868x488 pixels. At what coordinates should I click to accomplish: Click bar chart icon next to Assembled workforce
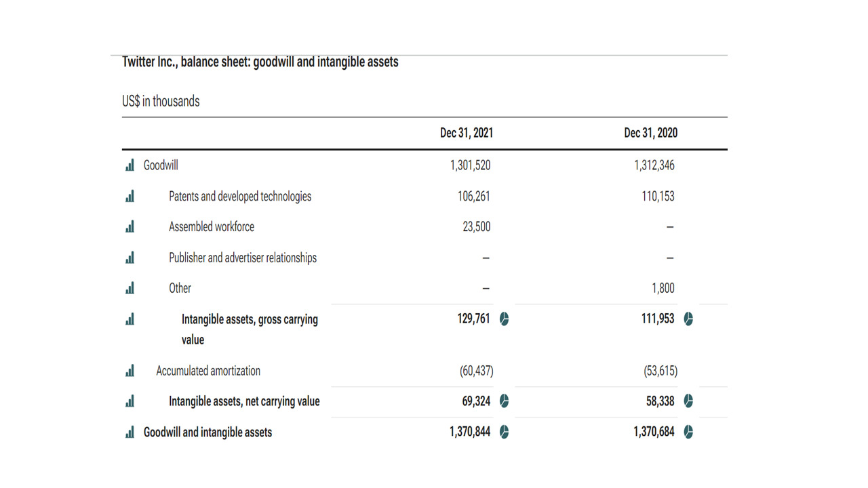click(x=130, y=227)
